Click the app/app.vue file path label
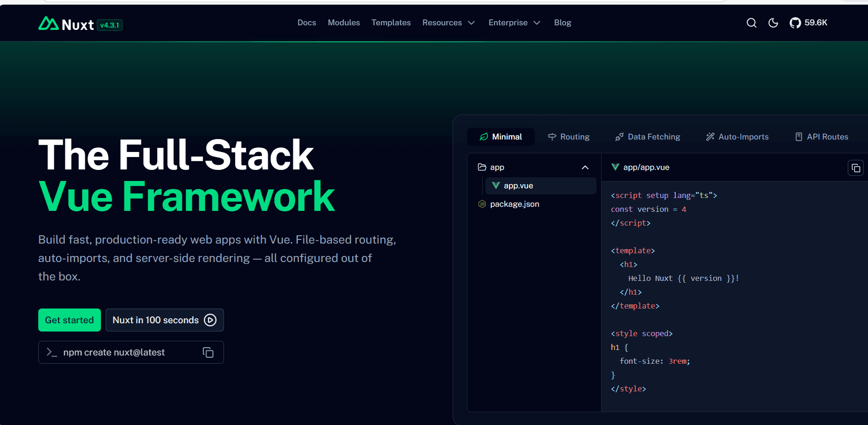 646,167
